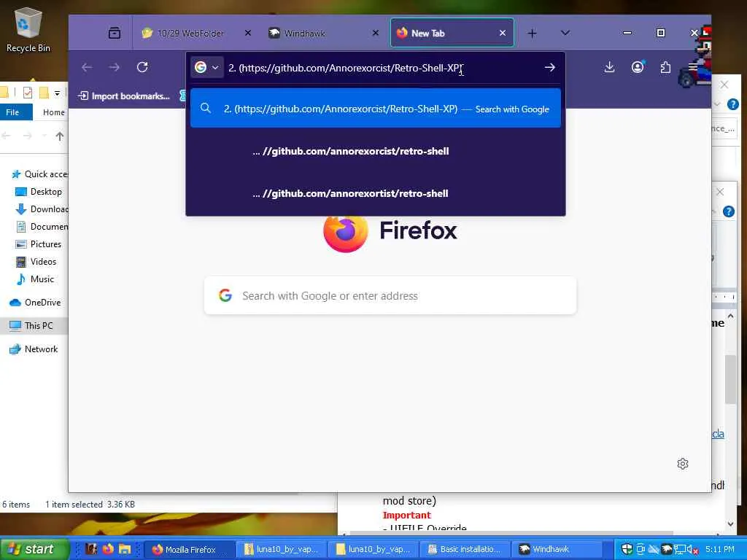Image resolution: width=747 pixels, height=560 pixels.
Task: Select Music in Explorer sidebar
Action: [36, 279]
